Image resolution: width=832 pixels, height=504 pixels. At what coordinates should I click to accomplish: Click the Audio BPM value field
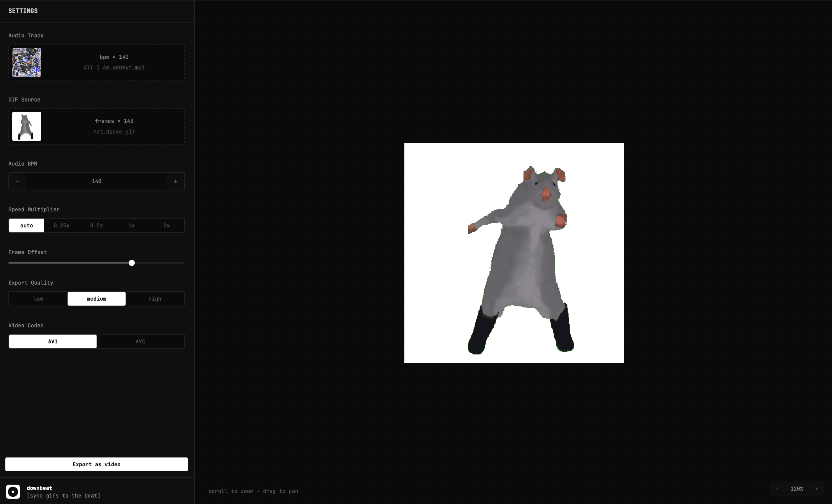click(97, 181)
